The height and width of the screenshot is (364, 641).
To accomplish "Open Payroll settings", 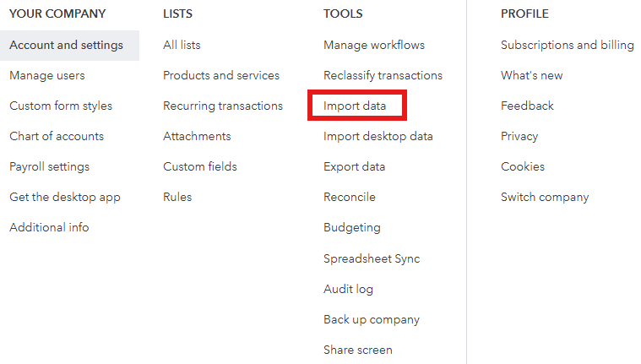I will point(49,166).
